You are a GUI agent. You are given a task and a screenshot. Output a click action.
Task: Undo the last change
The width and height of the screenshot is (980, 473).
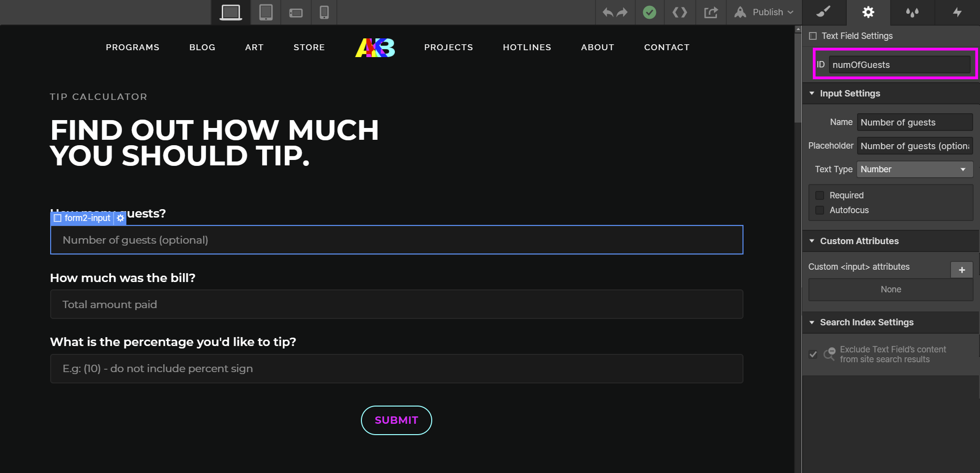tap(608, 12)
